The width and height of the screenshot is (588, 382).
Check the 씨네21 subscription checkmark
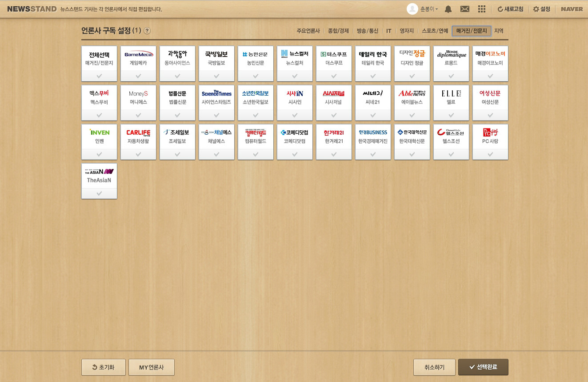click(373, 115)
